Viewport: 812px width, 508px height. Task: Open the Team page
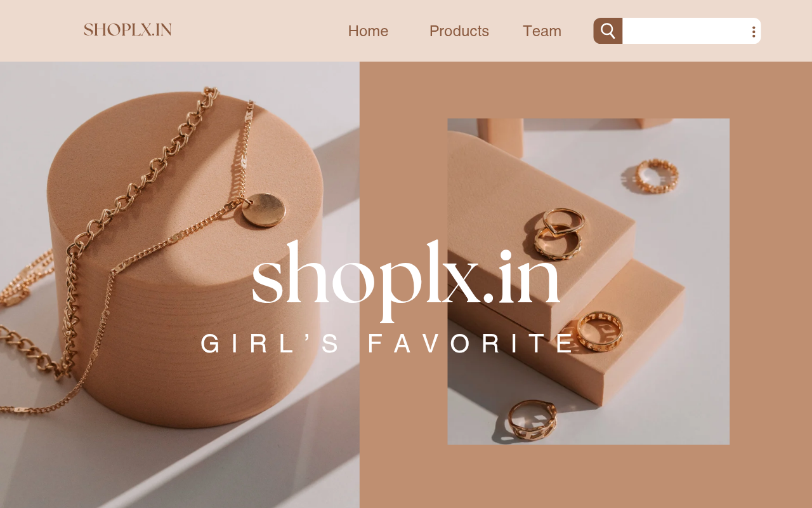[x=542, y=30]
